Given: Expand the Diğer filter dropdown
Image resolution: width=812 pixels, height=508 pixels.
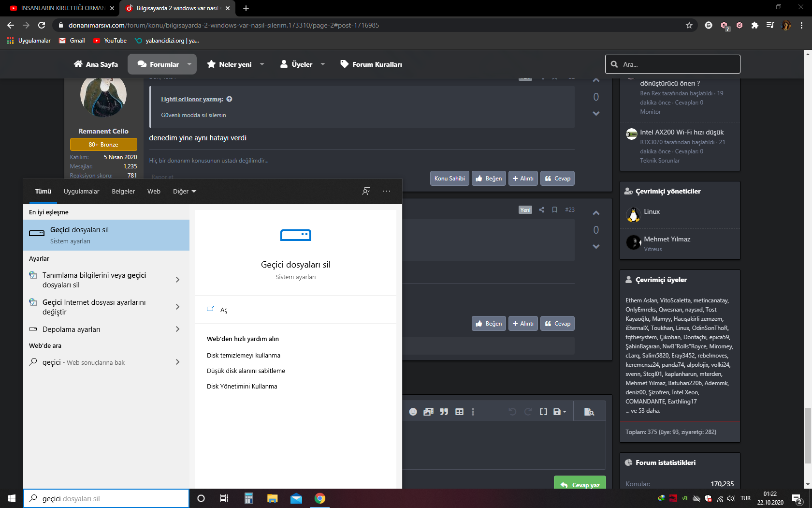Looking at the screenshot, I should tap(185, 192).
